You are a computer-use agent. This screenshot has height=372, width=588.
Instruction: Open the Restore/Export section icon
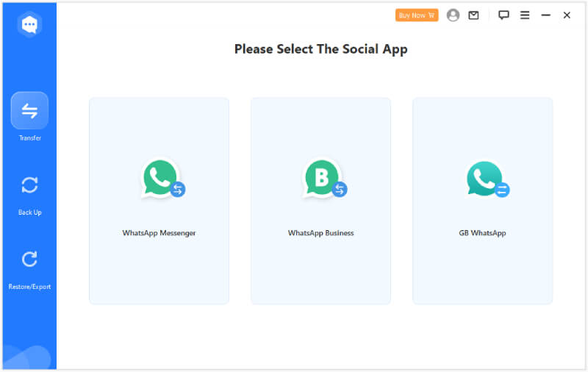[29, 259]
